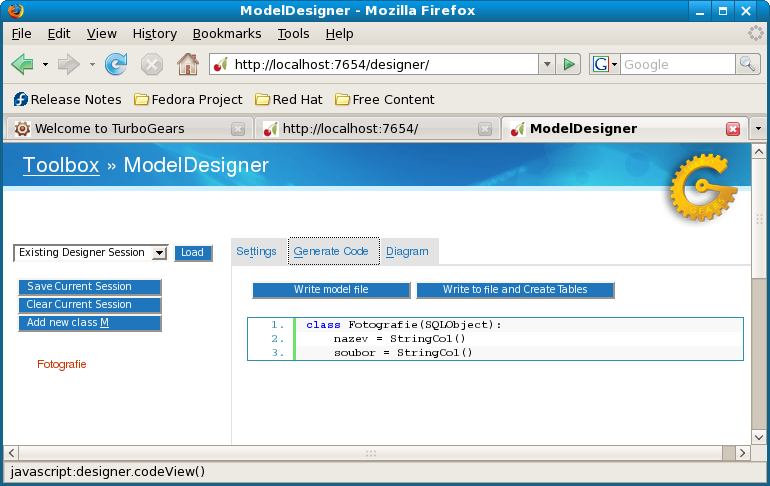Screen dimensions: 770x486
Task: Follow the Toolbox breadcrumb link
Action: [61, 165]
